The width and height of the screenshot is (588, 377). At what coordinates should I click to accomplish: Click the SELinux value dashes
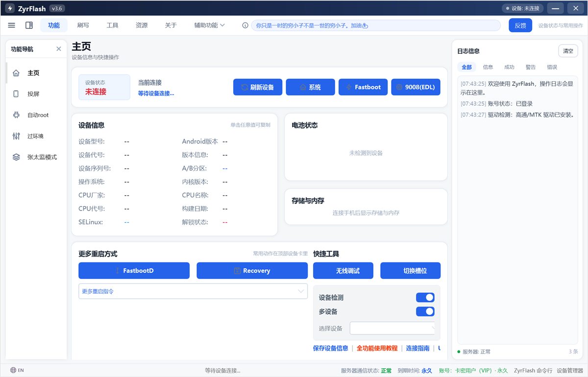(127, 222)
